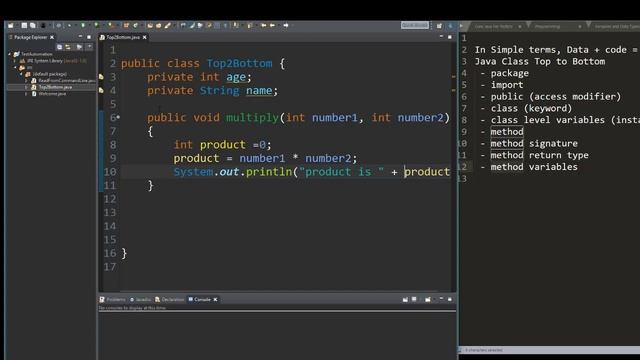Viewport: 640px width, 360px height.
Task: Switch to the Problems tab
Action: tap(113, 300)
